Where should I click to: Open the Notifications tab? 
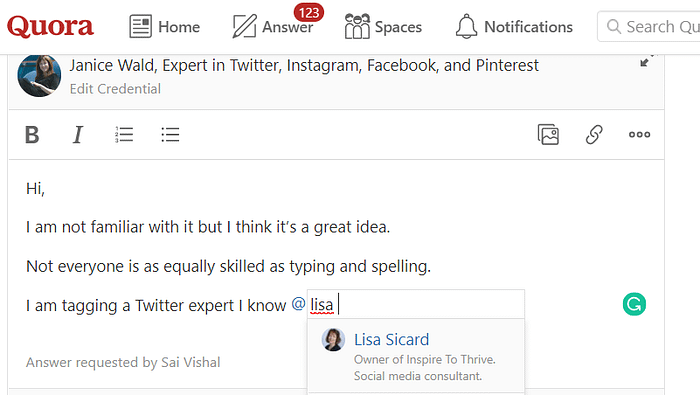click(x=514, y=26)
